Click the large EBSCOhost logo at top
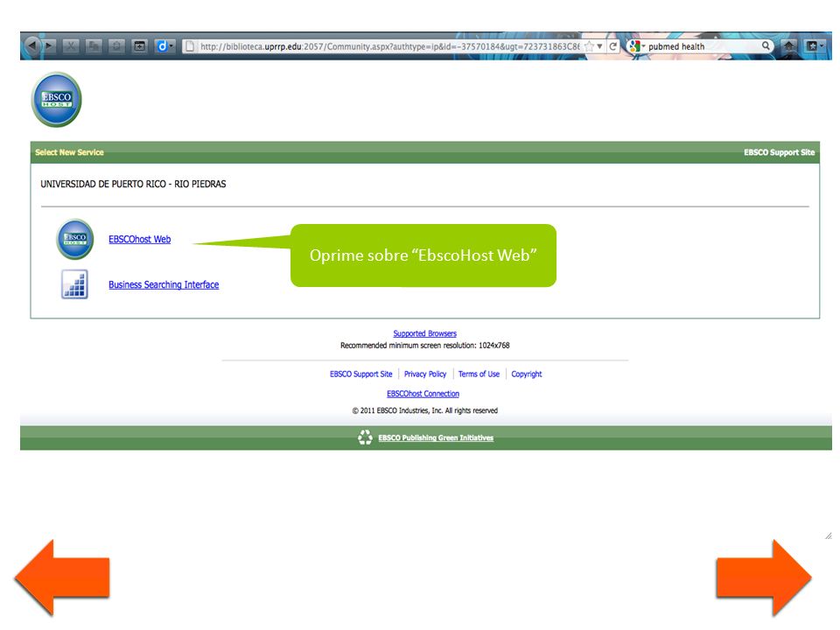 tap(56, 100)
